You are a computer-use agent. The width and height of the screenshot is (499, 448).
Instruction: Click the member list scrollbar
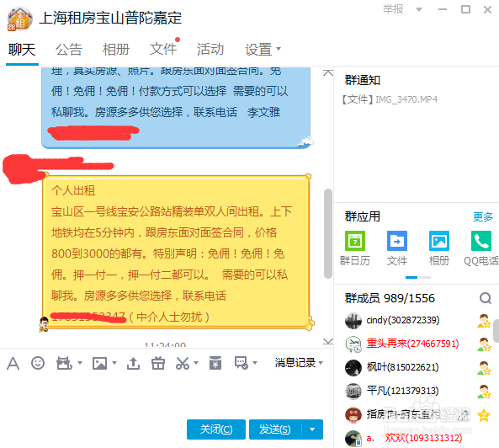click(x=496, y=331)
